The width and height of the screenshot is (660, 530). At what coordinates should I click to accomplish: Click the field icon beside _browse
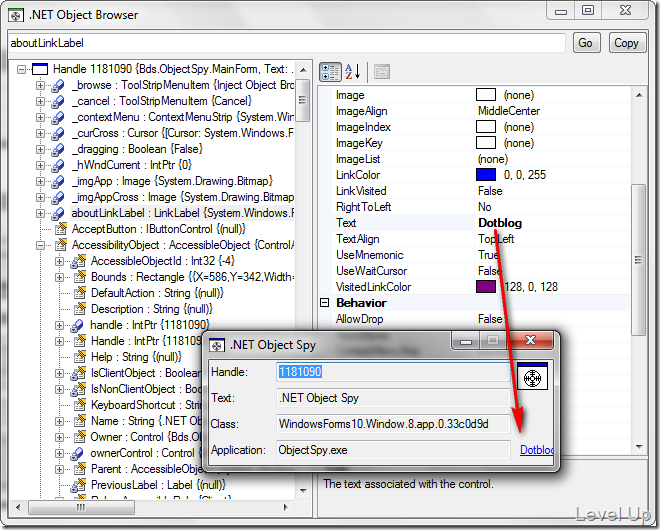point(58,85)
